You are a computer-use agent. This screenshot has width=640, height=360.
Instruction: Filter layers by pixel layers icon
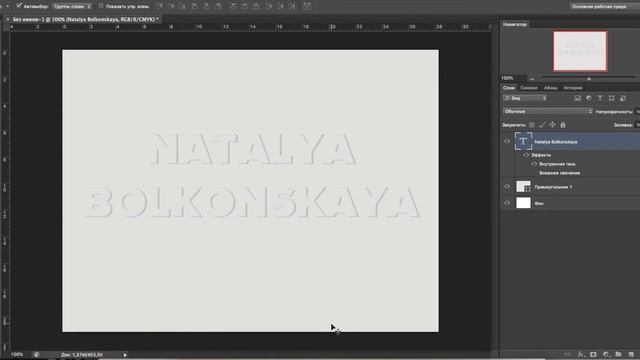[578, 98]
